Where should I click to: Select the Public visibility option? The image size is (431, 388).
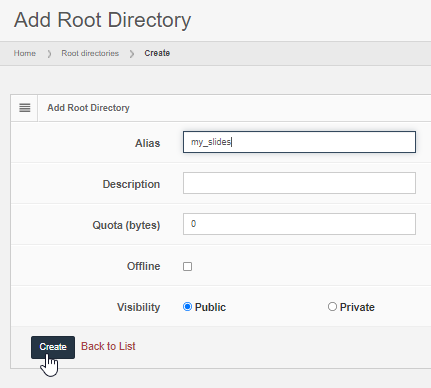click(x=187, y=307)
